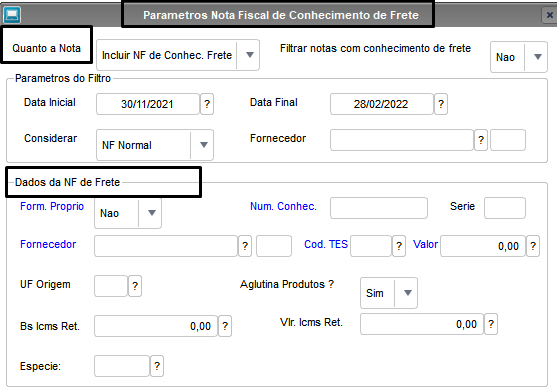Click filter Fornecedor name input field
Viewport: 557px width, 392px height.
[x=402, y=140]
